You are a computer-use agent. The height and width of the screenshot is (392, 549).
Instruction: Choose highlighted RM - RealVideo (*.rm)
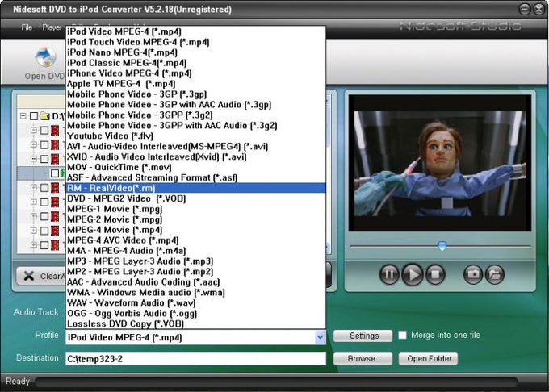195,188
